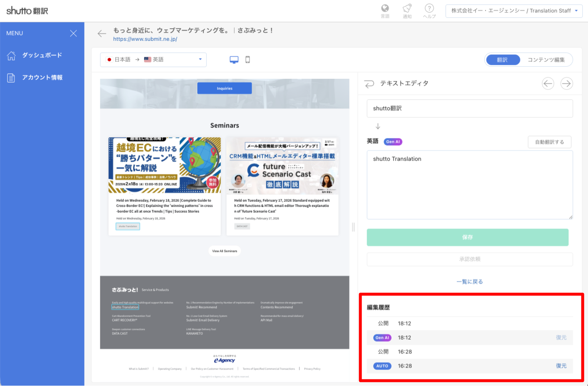Close the MENU sidebar with the X

73,33
